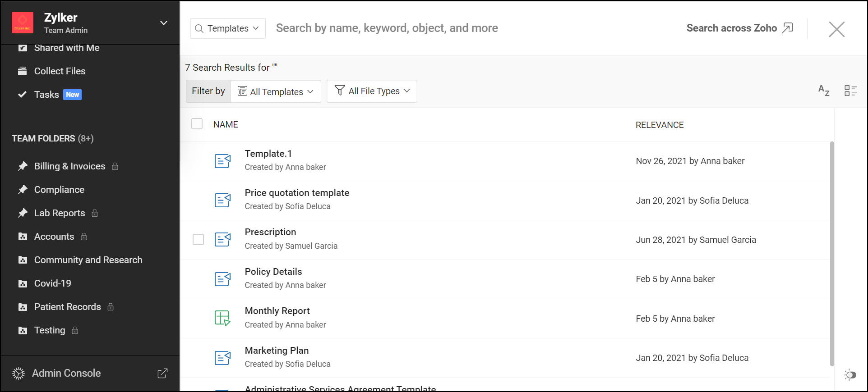Open Admin Console external link icon
The width and height of the screenshot is (868, 392).
pyautogui.click(x=162, y=374)
